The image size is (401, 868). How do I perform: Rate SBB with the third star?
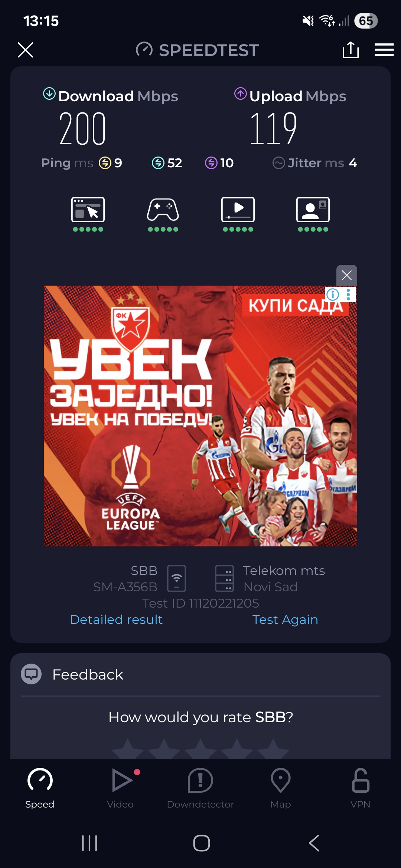pos(200,749)
